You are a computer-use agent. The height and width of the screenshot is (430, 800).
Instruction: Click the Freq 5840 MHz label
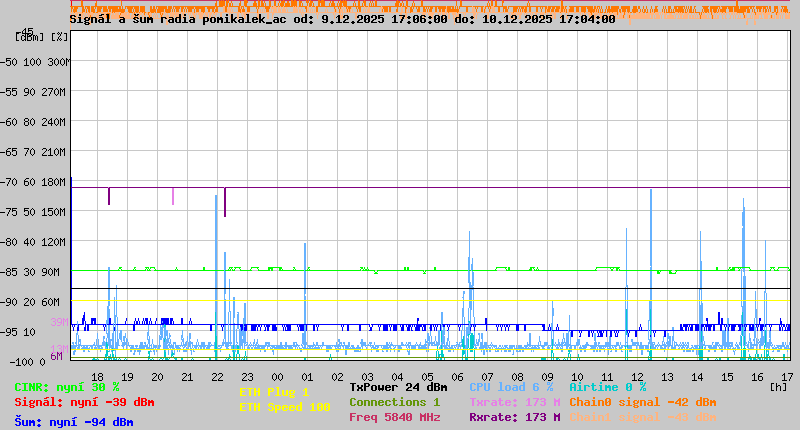(394, 417)
